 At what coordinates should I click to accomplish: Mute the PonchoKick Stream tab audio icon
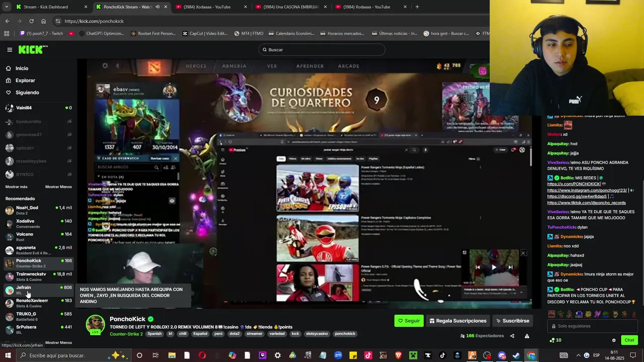[157, 7]
